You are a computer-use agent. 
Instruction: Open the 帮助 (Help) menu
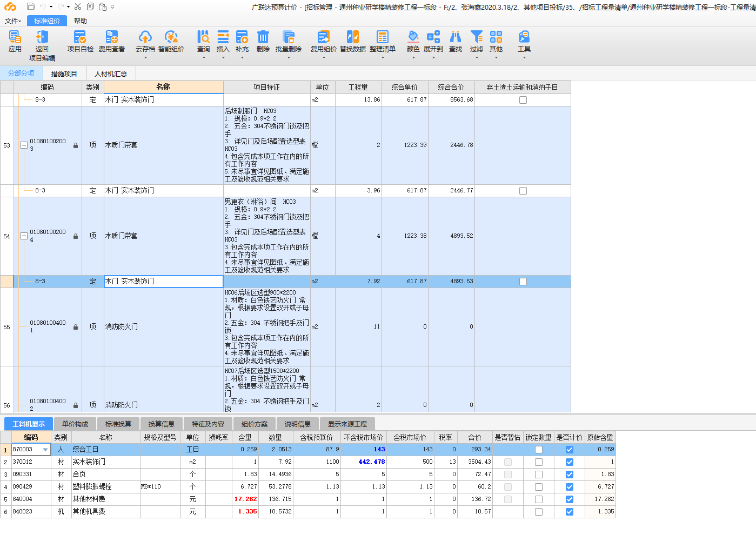pos(81,21)
